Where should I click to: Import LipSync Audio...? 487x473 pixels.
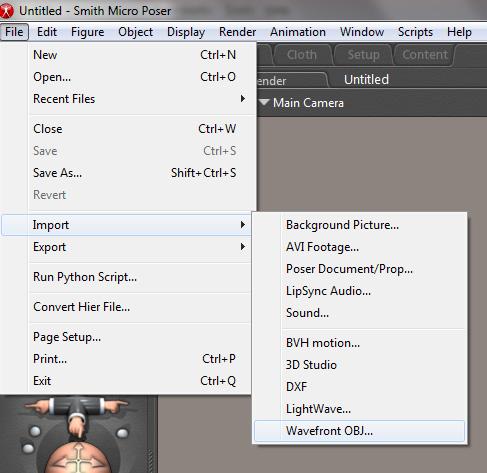coord(359,291)
